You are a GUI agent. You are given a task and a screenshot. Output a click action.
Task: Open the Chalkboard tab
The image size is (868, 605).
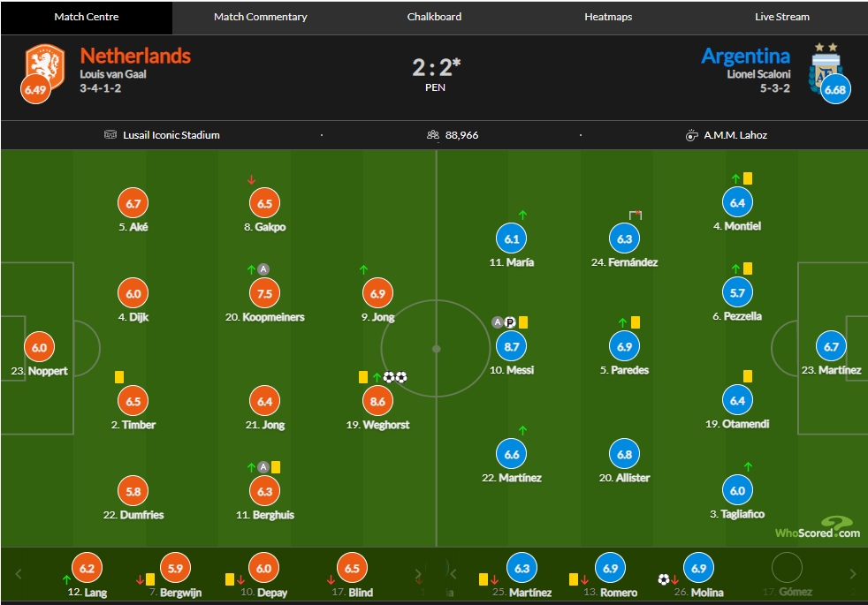pyautogui.click(x=434, y=17)
